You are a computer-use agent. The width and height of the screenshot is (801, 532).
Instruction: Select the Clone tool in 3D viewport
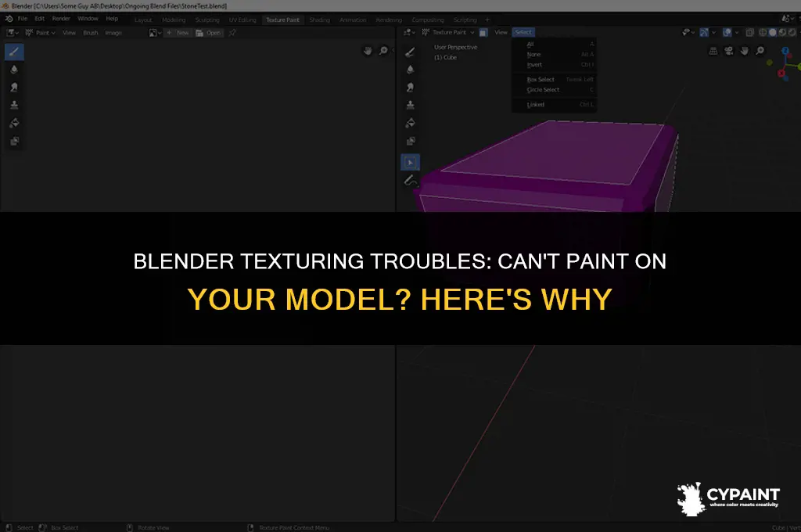pyautogui.click(x=410, y=105)
